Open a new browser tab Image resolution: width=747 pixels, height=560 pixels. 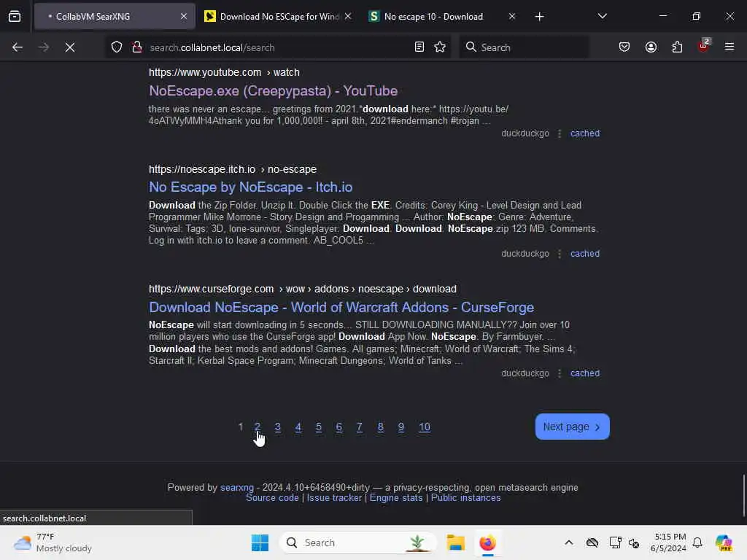539,17
